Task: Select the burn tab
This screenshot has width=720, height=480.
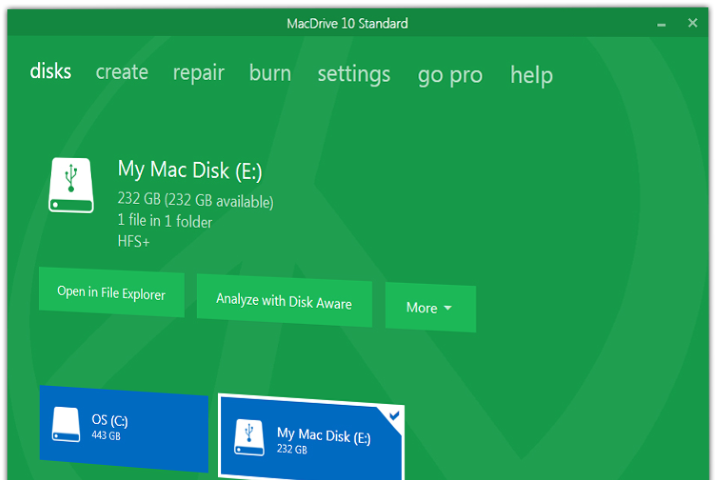Action: pyautogui.click(x=270, y=73)
